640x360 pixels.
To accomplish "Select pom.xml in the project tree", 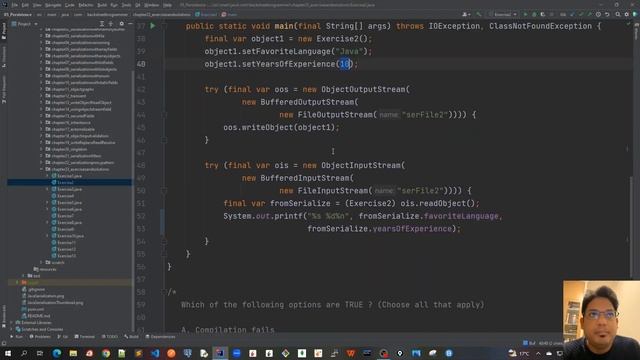I will 36,309.
